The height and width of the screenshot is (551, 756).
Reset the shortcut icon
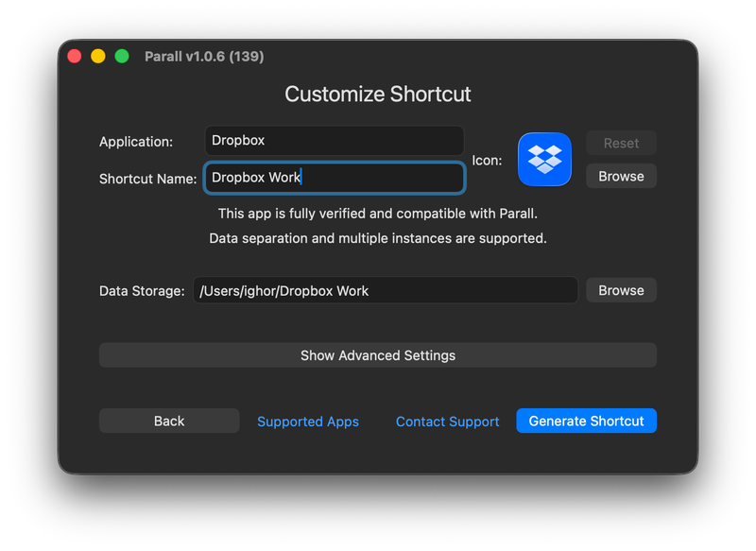click(621, 143)
